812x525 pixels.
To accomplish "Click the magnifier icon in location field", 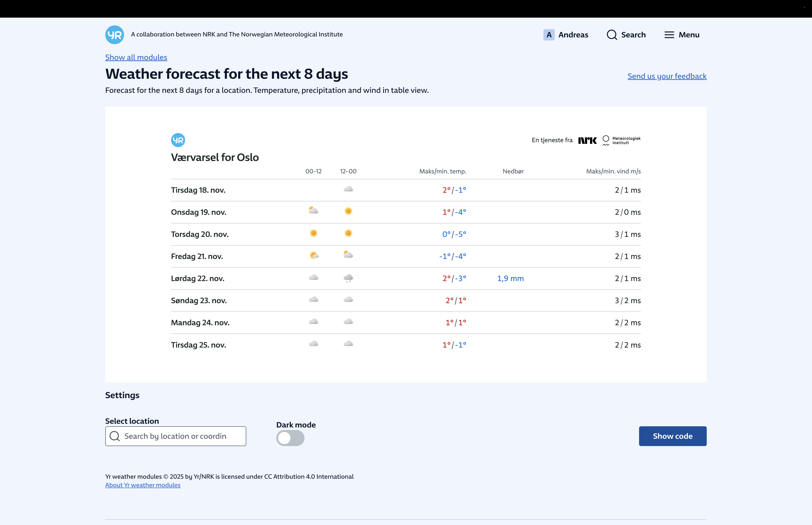I will pos(114,436).
